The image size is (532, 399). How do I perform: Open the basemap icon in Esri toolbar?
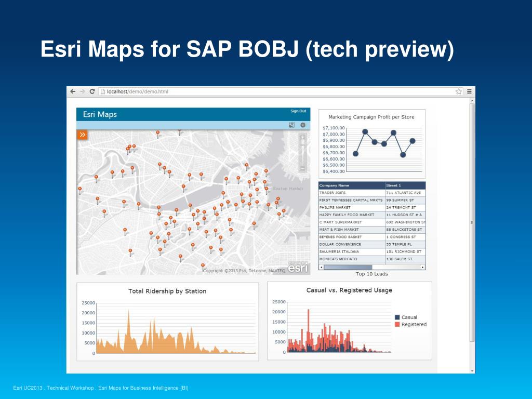click(291, 125)
